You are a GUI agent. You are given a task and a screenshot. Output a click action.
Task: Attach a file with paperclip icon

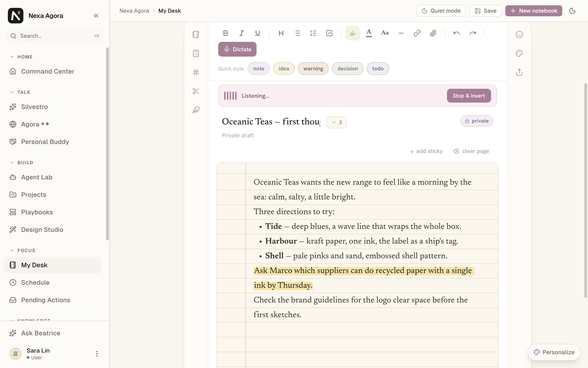pos(433,33)
